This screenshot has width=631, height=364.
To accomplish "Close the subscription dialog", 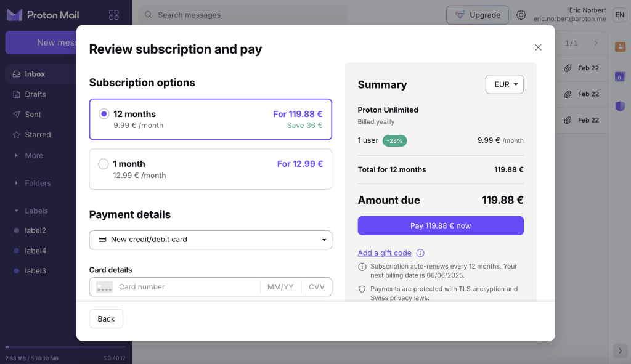I will pos(538,47).
